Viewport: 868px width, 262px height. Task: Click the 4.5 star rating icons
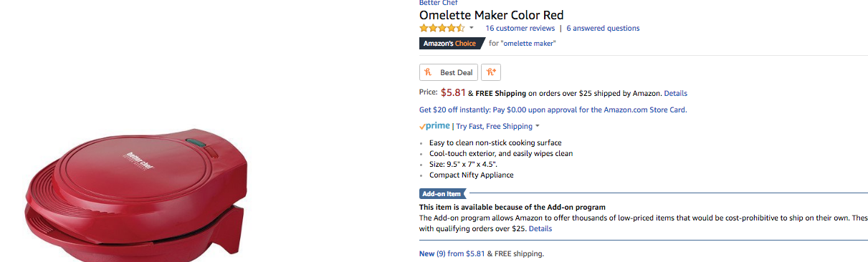tap(442, 29)
